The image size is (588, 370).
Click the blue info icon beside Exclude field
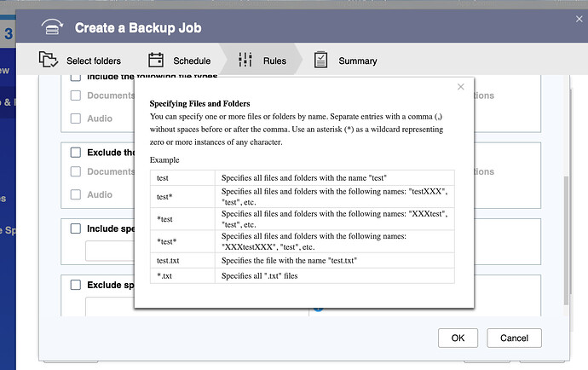click(318, 306)
